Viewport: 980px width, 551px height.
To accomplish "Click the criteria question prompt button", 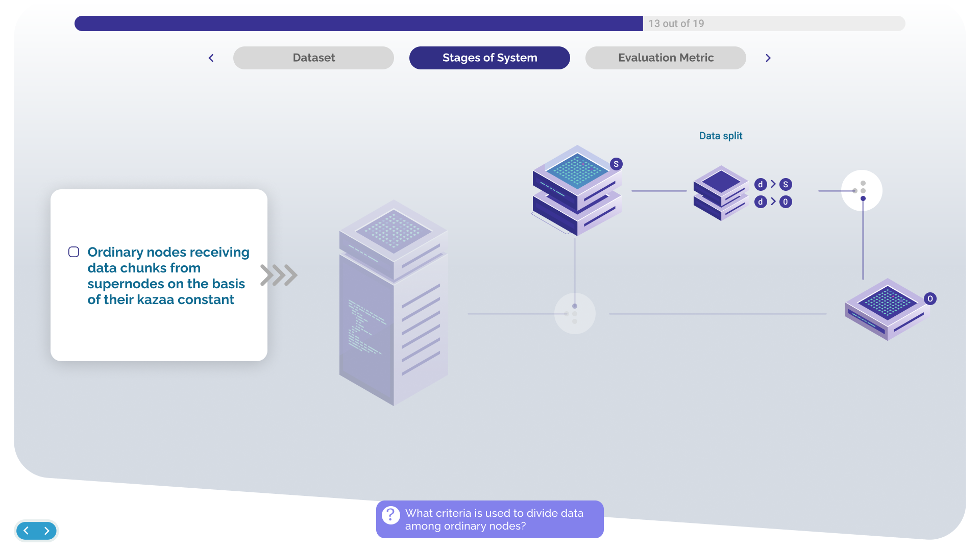I will [494, 519].
